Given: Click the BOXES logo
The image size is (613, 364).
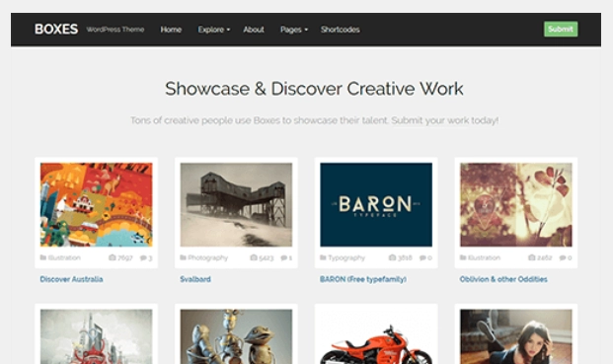Looking at the screenshot, I should tap(56, 30).
